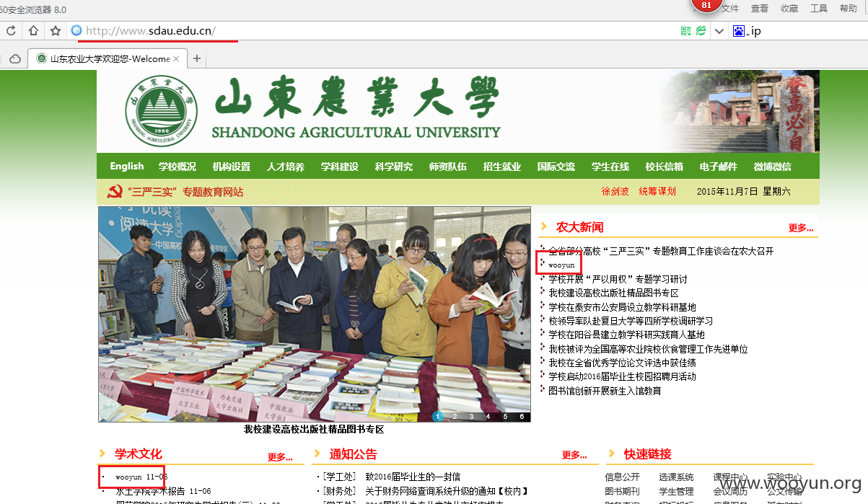Open the 'wooyun' news item in 农大新闻
This screenshot has width=868, height=504.
pos(561,265)
